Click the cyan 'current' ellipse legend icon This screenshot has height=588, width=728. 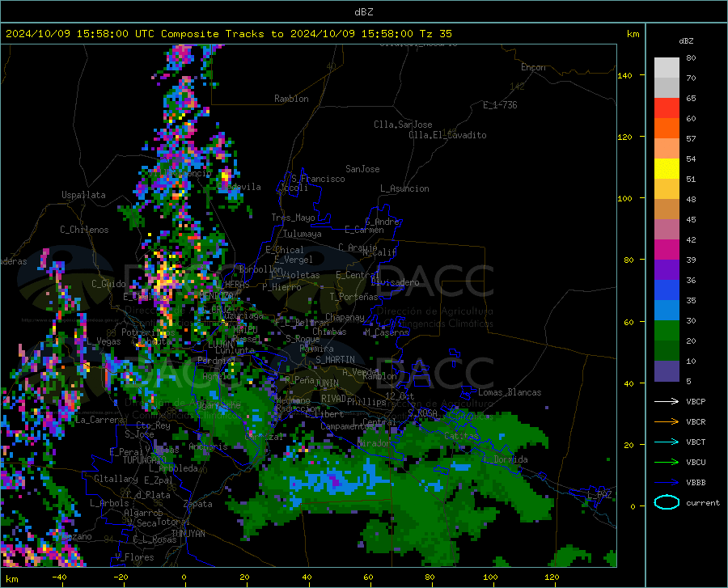click(667, 502)
